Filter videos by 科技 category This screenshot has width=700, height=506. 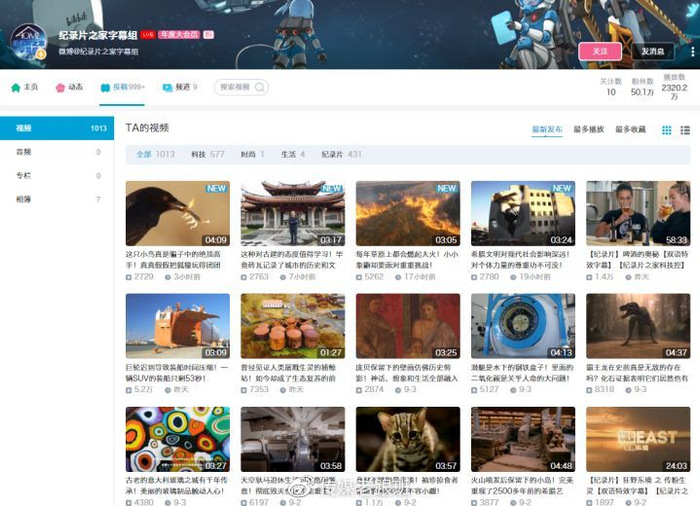coord(204,154)
